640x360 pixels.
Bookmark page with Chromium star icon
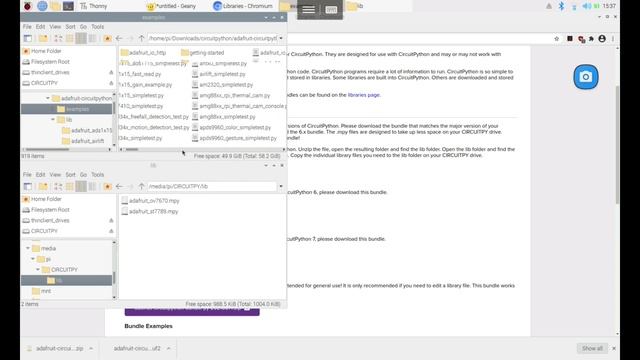pos(556,39)
